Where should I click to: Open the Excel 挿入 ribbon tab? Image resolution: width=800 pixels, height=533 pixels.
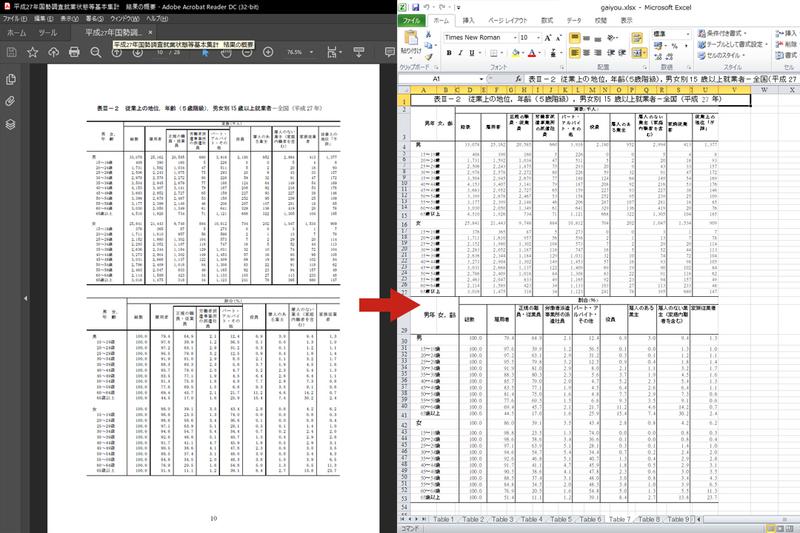click(468, 20)
